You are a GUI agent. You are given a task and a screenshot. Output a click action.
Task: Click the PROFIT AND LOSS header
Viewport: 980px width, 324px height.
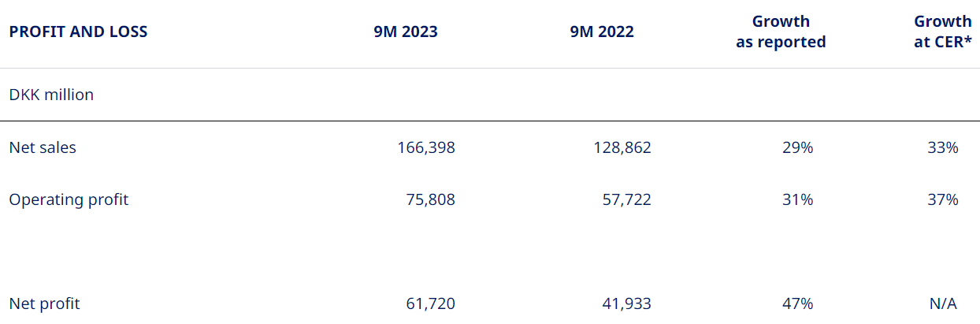(78, 32)
